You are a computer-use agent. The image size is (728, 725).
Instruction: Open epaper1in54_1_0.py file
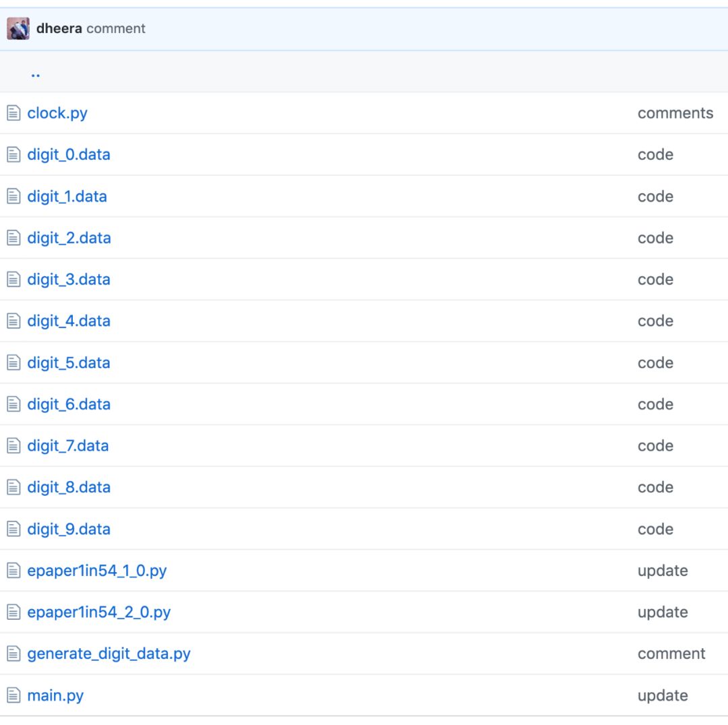point(96,571)
